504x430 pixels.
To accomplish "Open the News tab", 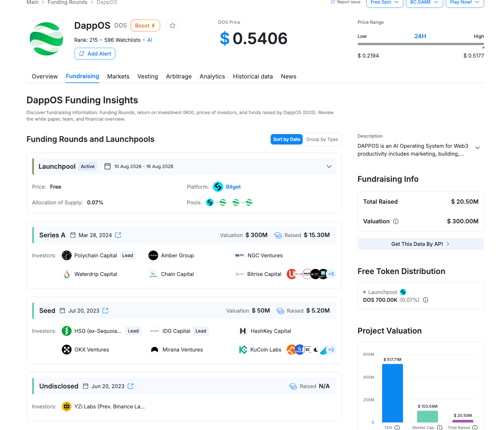I will [289, 77].
